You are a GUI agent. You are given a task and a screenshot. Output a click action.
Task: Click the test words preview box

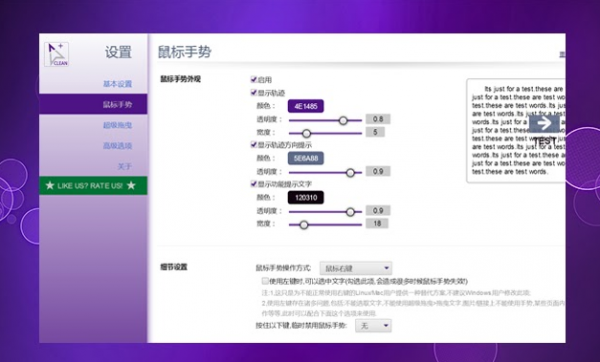515,130
